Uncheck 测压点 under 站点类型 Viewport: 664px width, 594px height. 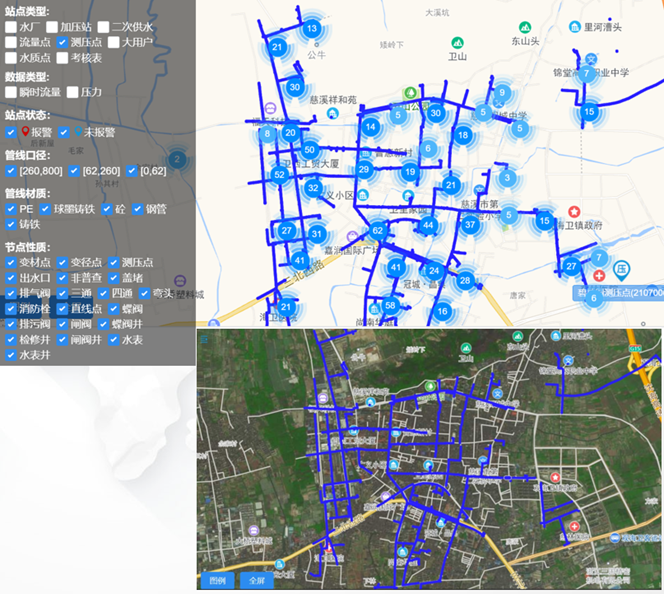click(62, 42)
